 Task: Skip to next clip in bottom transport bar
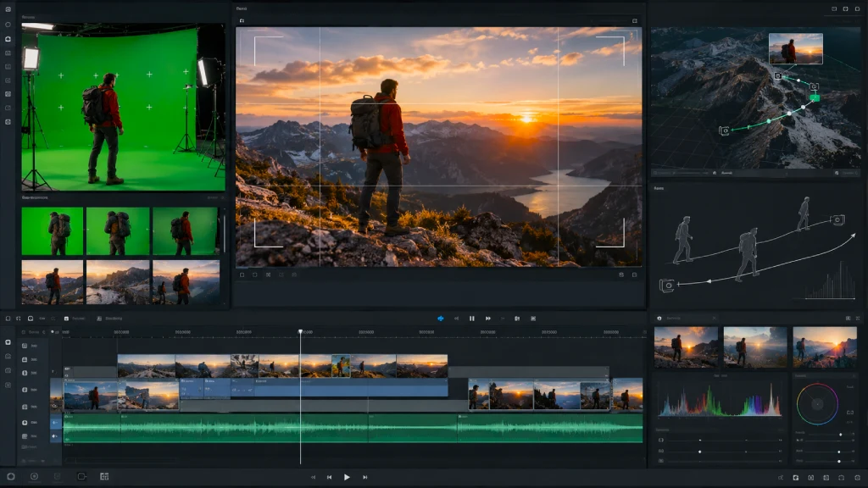pos(364,477)
